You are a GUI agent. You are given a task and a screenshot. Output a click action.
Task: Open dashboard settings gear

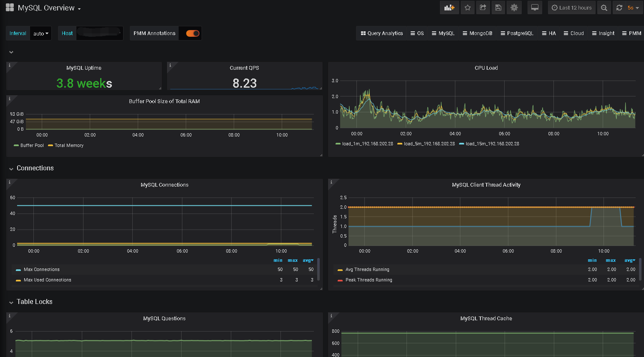514,8
